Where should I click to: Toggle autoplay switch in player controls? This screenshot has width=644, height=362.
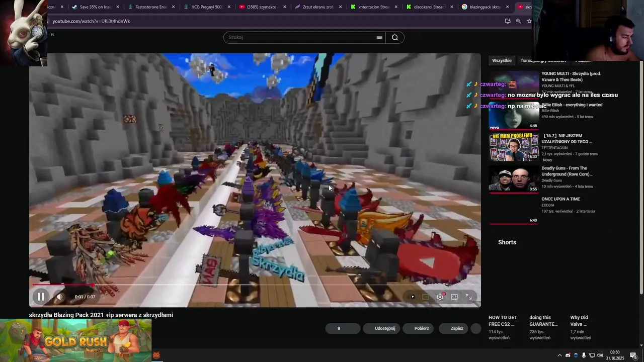point(413,297)
